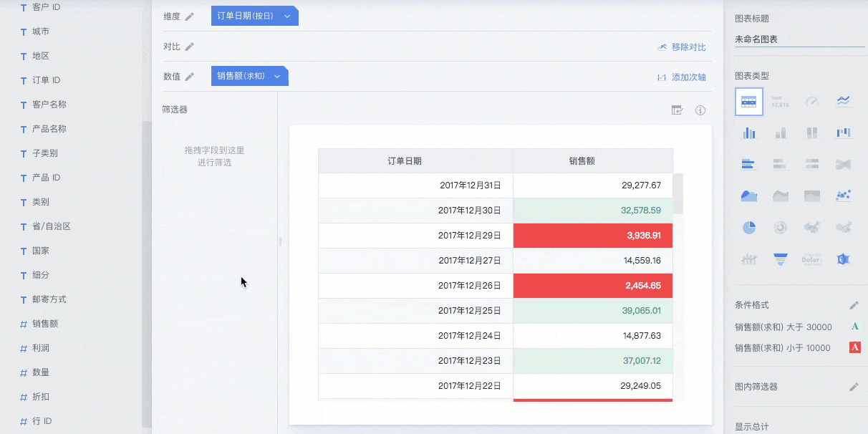Screen dimensions: 868x434
Task: Click the red A swatch for 小于 10000
Action: tap(854, 348)
